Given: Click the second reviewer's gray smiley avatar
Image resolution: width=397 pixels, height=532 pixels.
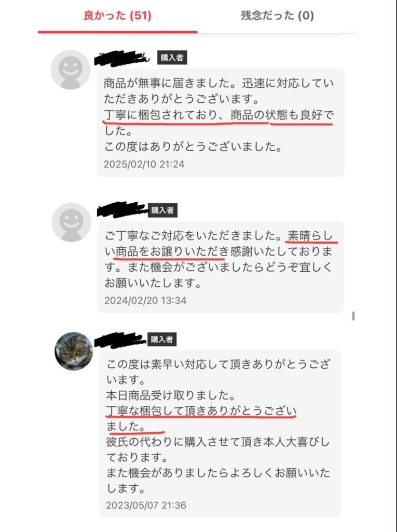Looking at the screenshot, I should [x=71, y=222].
